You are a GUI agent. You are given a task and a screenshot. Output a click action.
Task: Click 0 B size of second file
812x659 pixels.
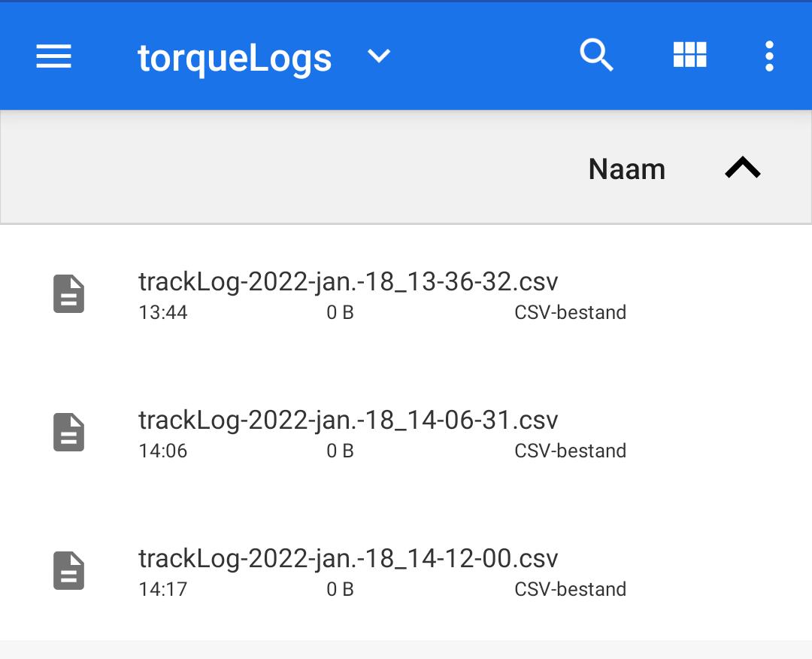pyautogui.click(x=340, y=451)
